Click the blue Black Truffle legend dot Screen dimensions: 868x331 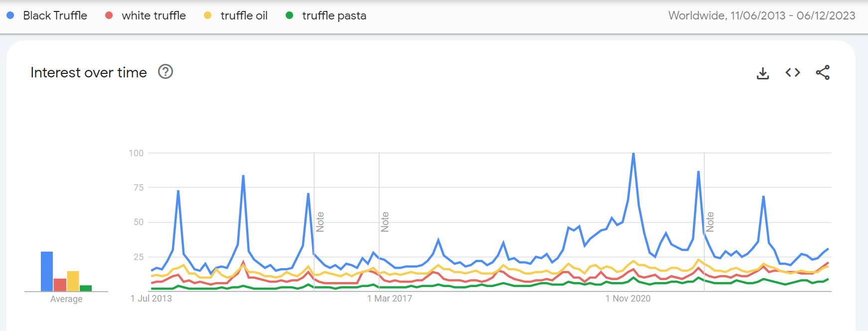click(x=9, y=15)
